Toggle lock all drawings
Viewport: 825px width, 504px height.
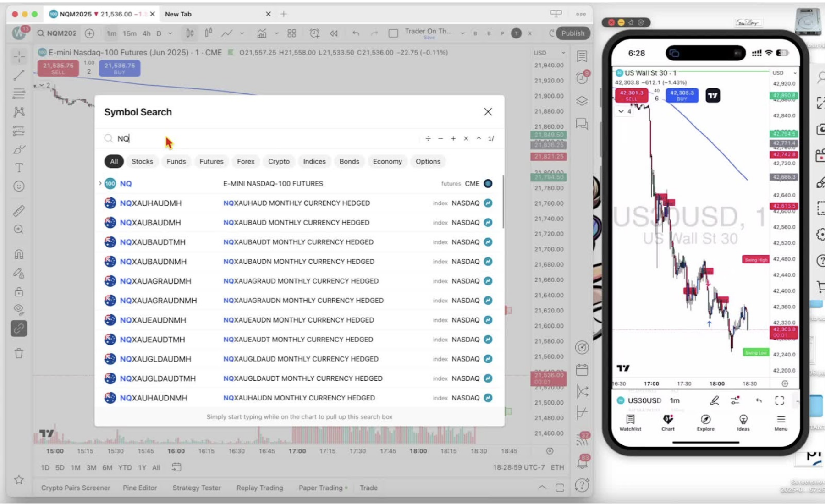point(19,291)
